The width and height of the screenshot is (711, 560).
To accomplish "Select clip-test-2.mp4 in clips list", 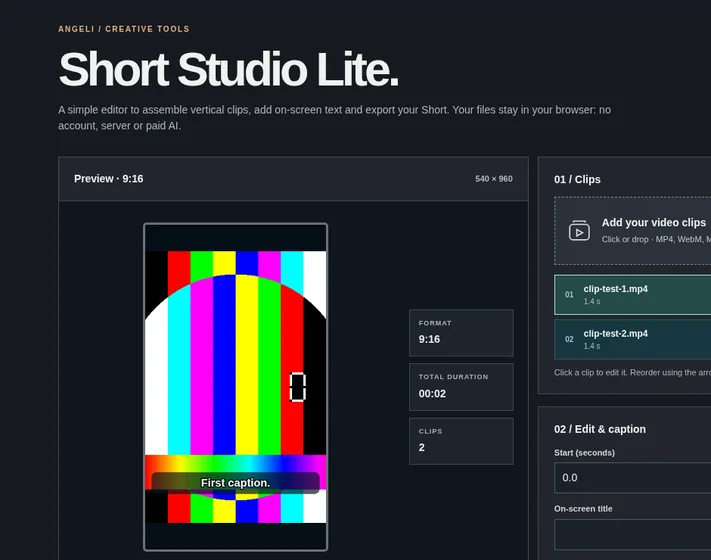I will pyautogui.click(x=633, y=339).
